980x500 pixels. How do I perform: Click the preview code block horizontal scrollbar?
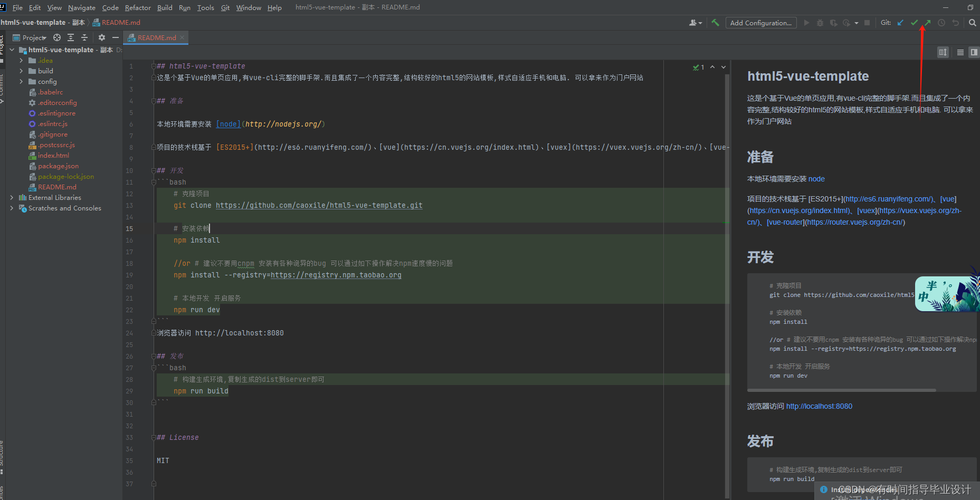pyautogui.click(x=841, y=390)
